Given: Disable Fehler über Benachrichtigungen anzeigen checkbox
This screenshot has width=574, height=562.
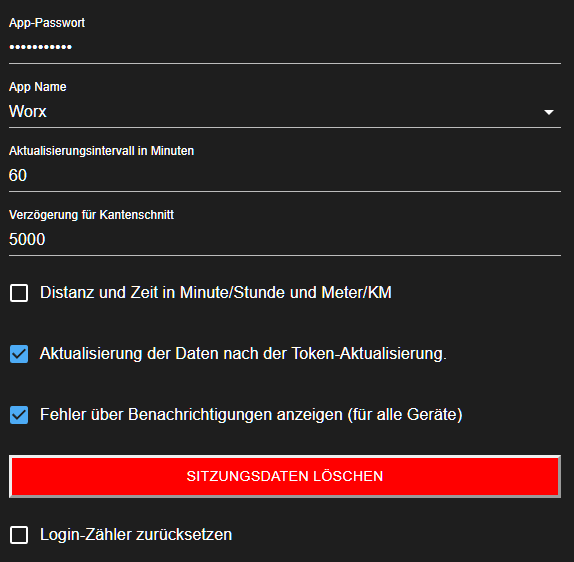Looking at the screenshot, I should click(19, 415).
